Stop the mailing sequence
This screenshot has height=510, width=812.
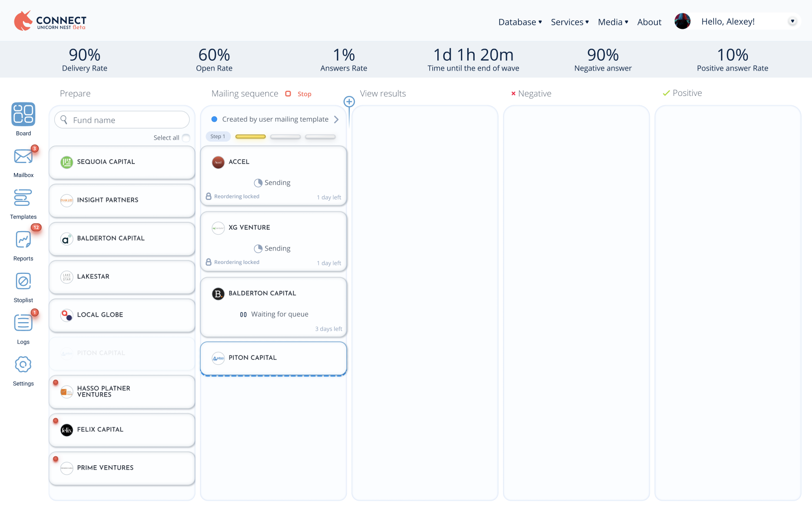(x=299, y=94)
